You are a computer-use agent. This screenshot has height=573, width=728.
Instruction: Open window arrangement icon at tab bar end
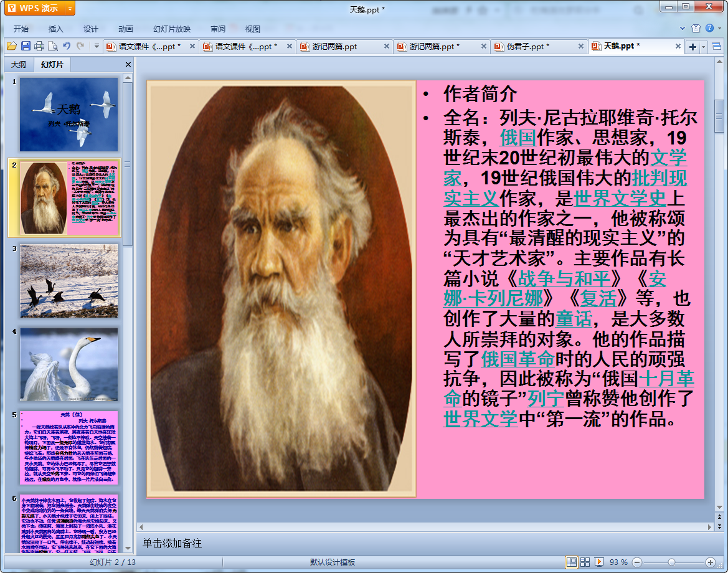pyautogui.click(x=716, y=47)
